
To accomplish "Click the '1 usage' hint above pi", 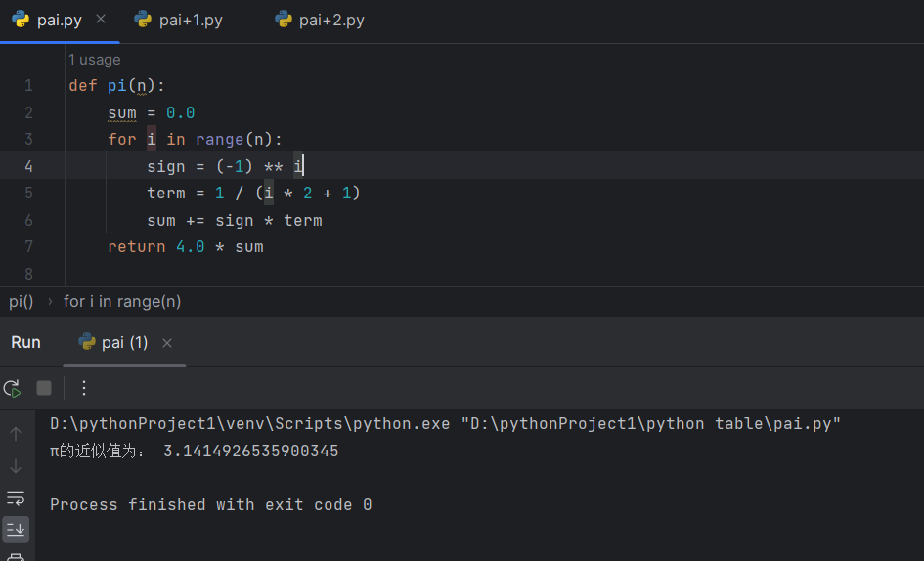I will coord(95,60).
